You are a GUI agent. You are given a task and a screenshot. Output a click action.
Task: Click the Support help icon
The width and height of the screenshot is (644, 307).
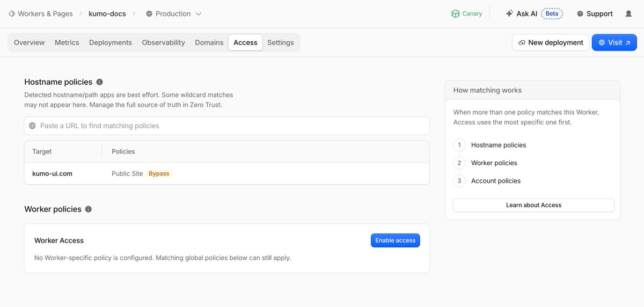click(x=580, y=14)
